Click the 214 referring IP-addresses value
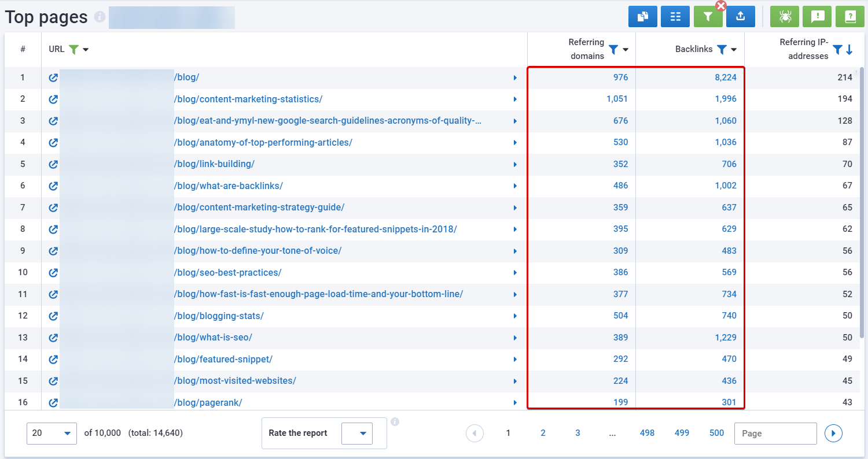 point(845,77)
